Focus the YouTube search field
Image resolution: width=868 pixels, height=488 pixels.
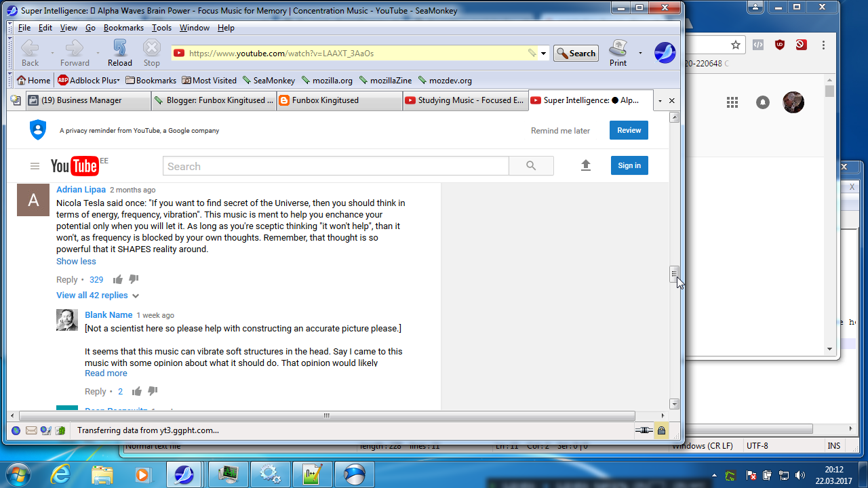pos(336,166)
